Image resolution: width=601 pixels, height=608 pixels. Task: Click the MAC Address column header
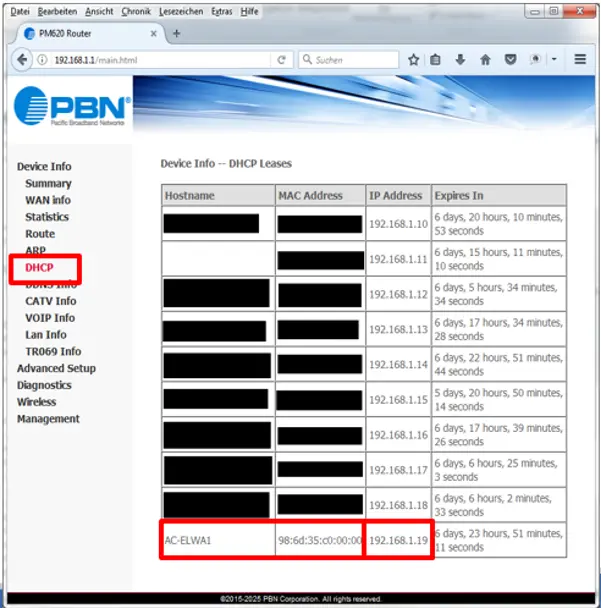tap(320, 195)
